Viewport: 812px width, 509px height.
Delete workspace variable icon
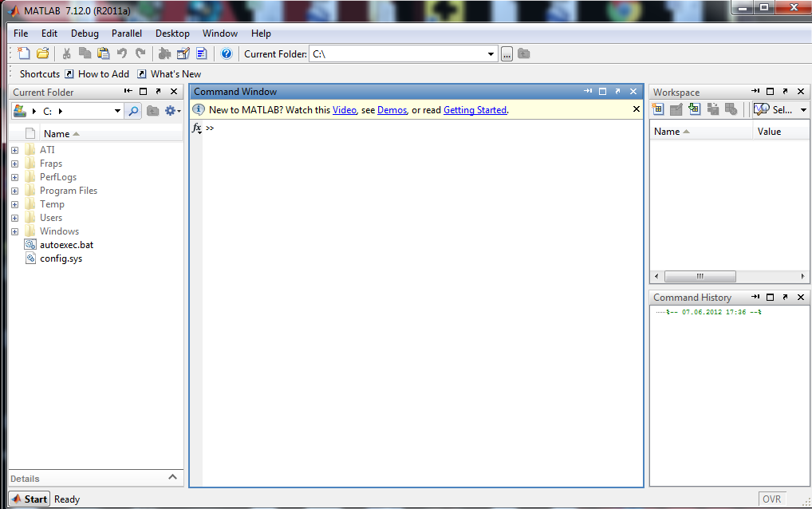[x=731, y=109]
